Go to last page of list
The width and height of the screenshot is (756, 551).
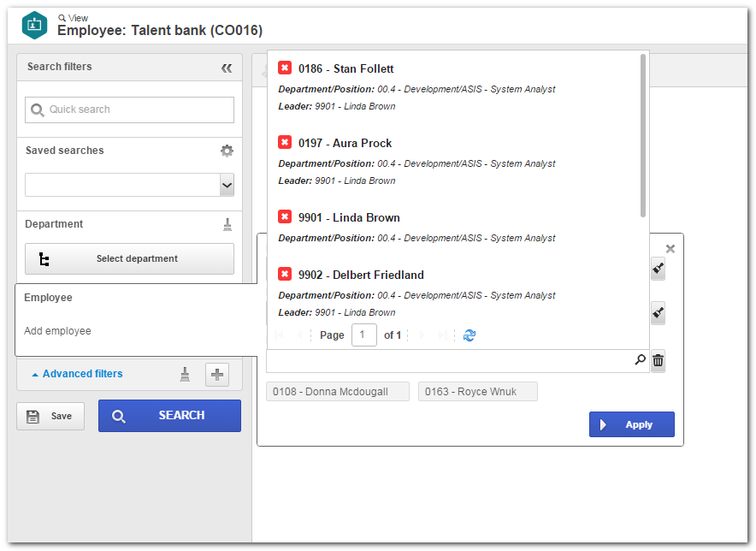443,335
